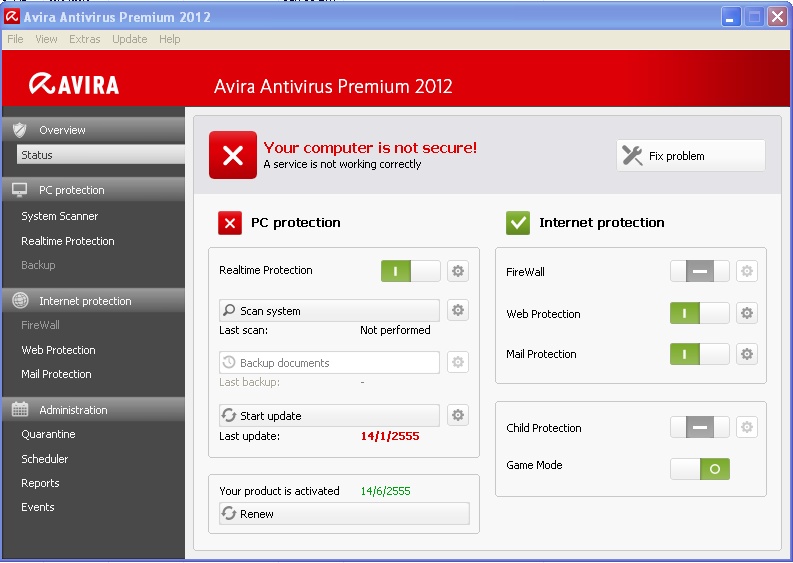The image size is (793, 563).
Task: Open the Update menu
Action: click(x=129, y=39)
